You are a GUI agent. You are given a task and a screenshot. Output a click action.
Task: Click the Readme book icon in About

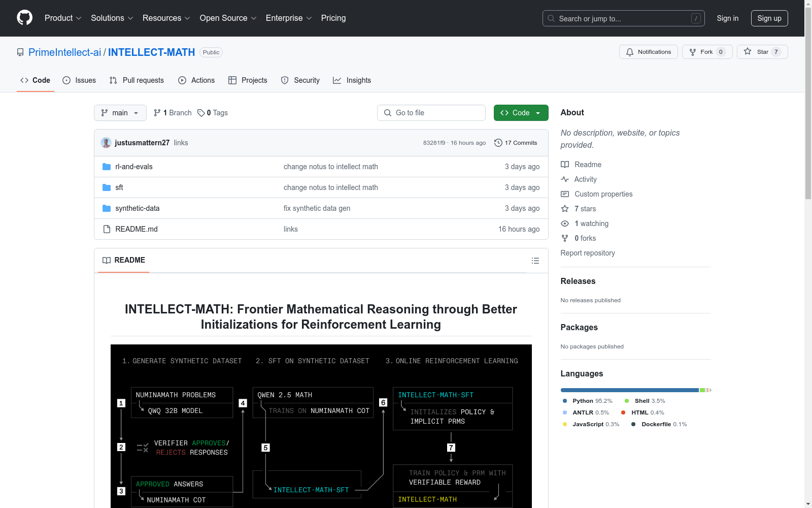pyautogui.click(x=565, y=165)
